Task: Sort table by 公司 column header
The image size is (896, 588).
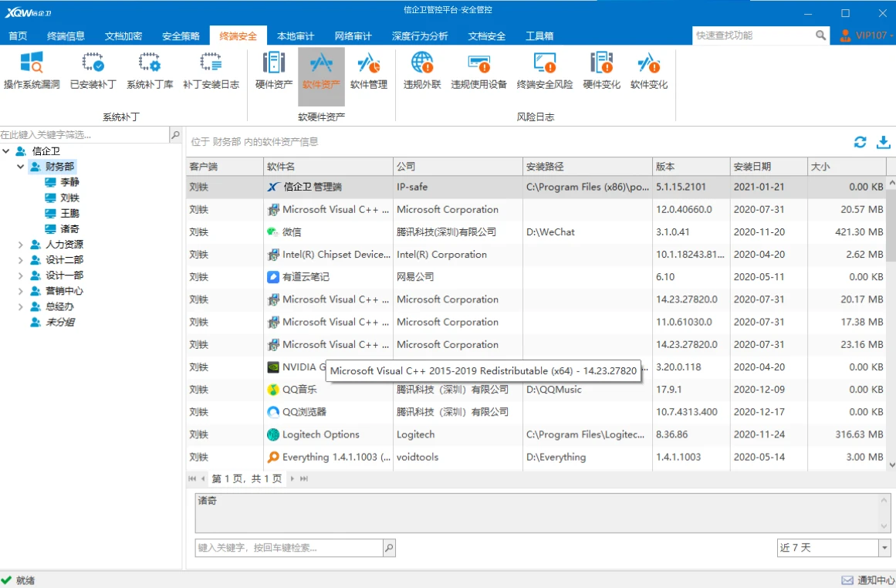Action: pyautogui.click(x=458, y=166)
